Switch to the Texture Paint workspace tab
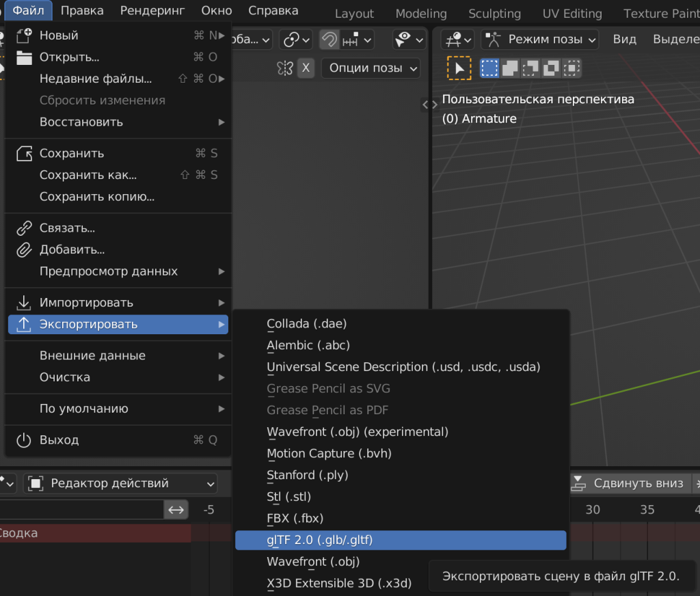Image resolution: width=700 pixels, height=596 pixels. [x=661, y=14]
